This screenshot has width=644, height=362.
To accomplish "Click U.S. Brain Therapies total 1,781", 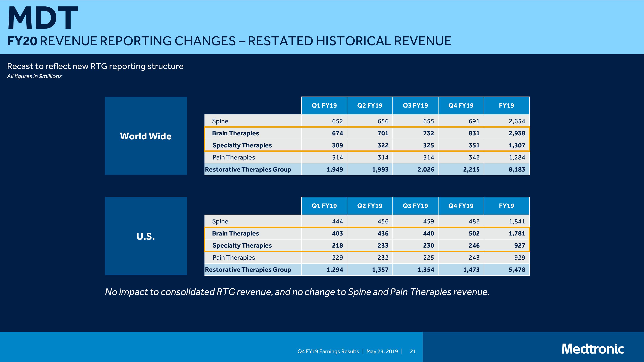I will (517, 233).
